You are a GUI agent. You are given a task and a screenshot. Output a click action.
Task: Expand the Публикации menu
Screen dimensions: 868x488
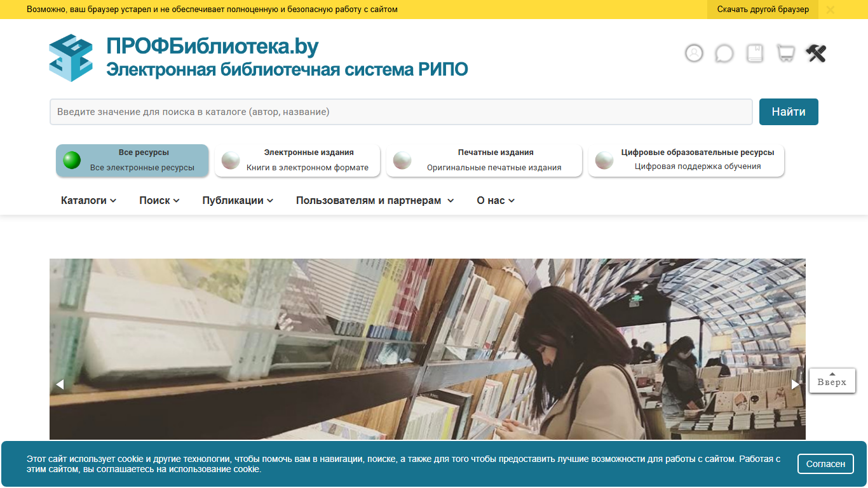pos(238,200)
